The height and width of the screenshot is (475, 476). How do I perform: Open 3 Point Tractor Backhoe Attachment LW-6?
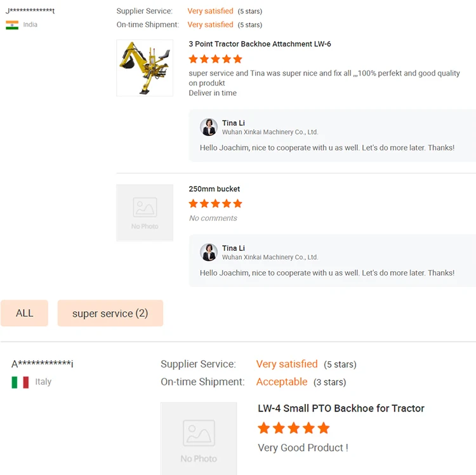point(260,44)
